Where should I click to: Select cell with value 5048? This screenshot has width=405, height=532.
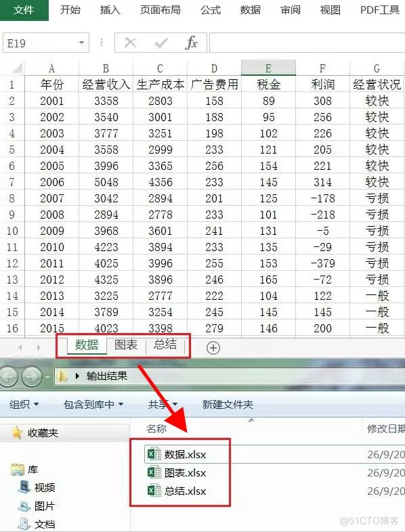[x=106, y=182]
